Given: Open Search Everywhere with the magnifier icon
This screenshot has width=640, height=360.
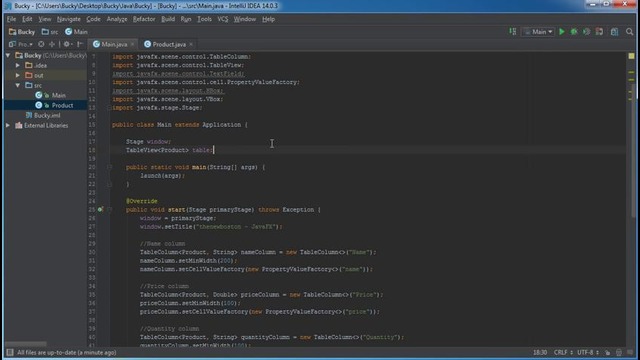Looking at the screenshot, I should (x=629, y=31).
